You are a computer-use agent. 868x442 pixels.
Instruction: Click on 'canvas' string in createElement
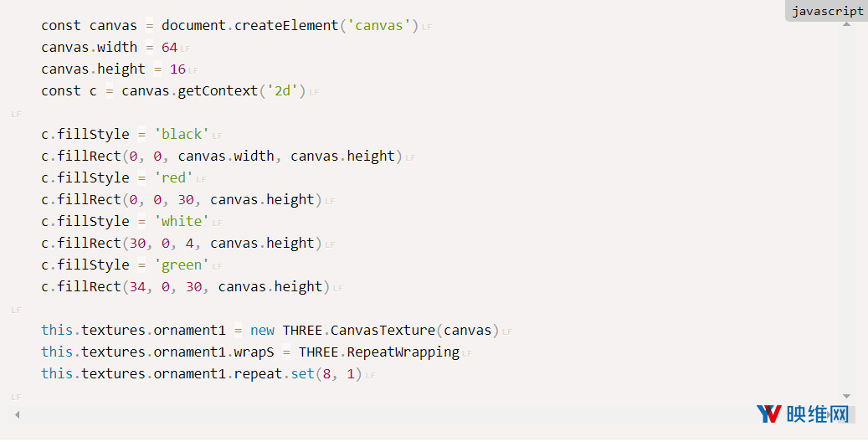pos(378,25)
